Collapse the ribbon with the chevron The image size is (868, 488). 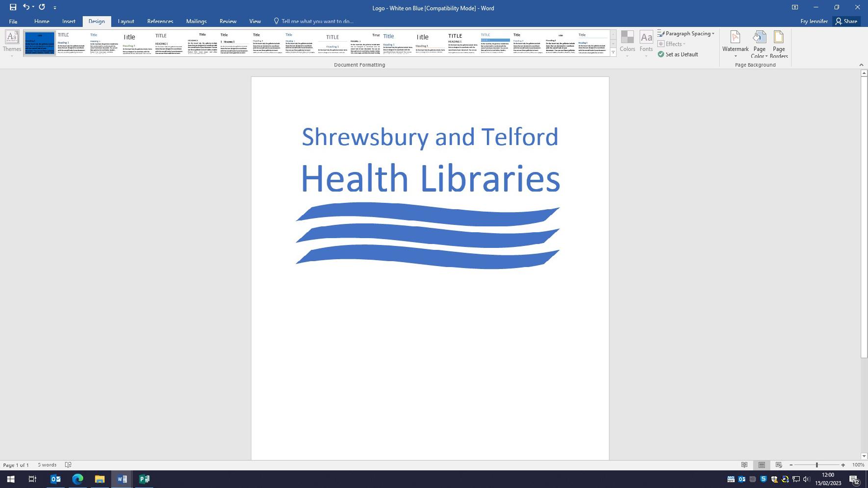[861, 65]
